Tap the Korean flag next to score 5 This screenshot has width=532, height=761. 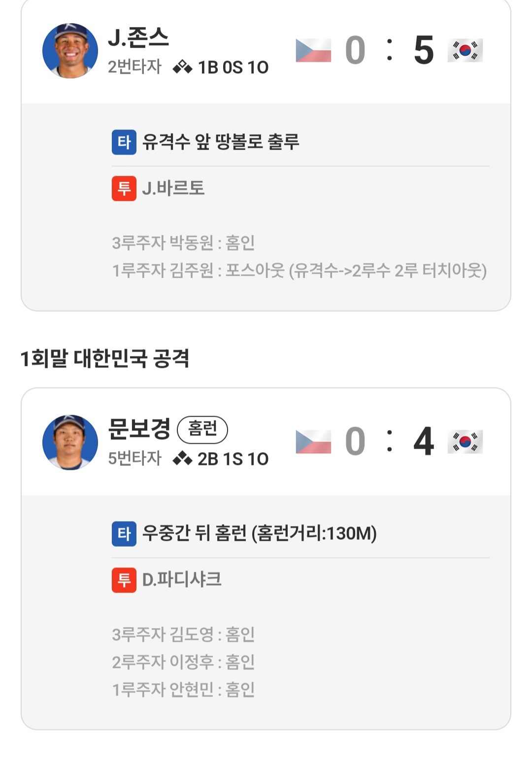click(x=465, y=51)
